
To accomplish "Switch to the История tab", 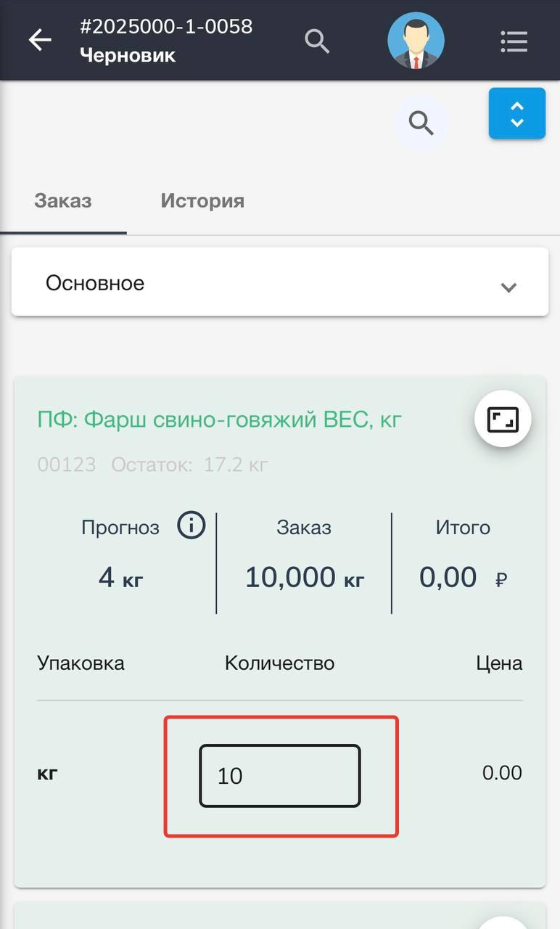I will pos(202,201).
